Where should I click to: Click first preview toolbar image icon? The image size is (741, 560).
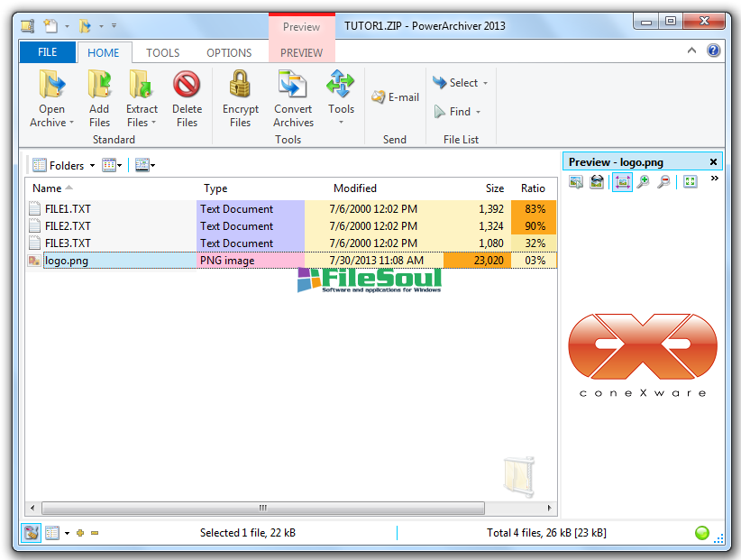pyautogui.click(x=576, y=181)
